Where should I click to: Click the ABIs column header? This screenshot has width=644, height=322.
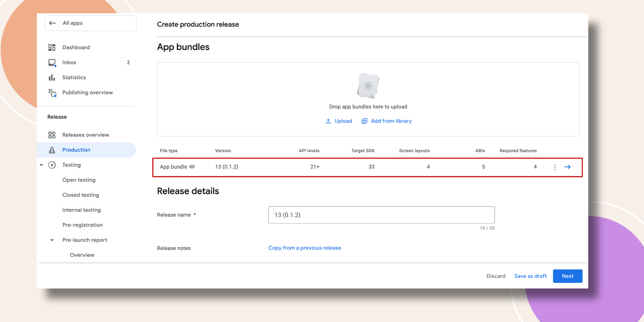[x=480, y=151]
